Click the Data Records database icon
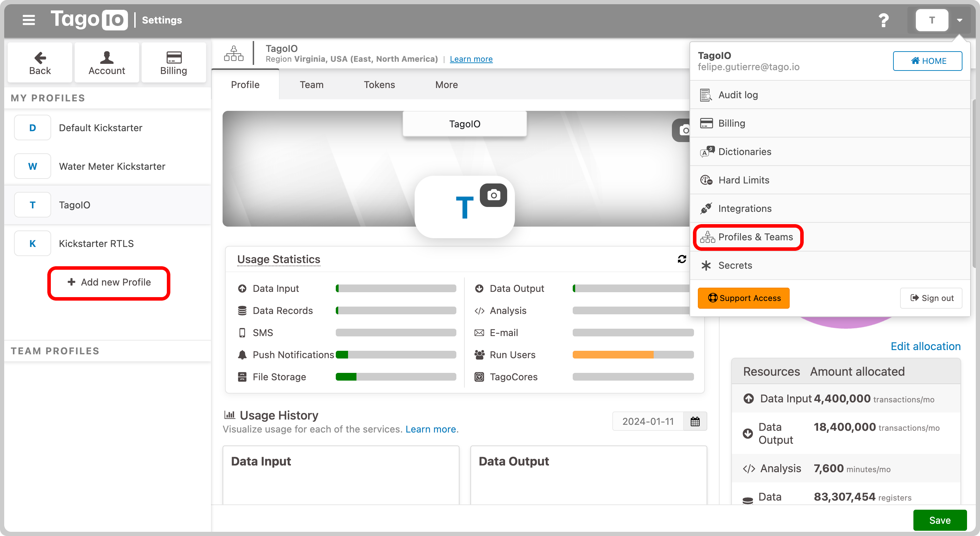The width and height of the screenshot is (980, 536). click(242, 311)
